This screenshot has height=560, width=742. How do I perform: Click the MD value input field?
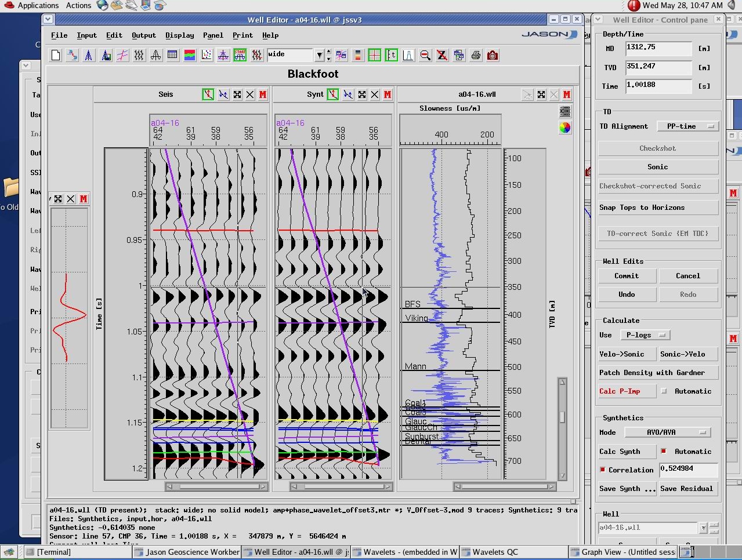click(658, 48)
